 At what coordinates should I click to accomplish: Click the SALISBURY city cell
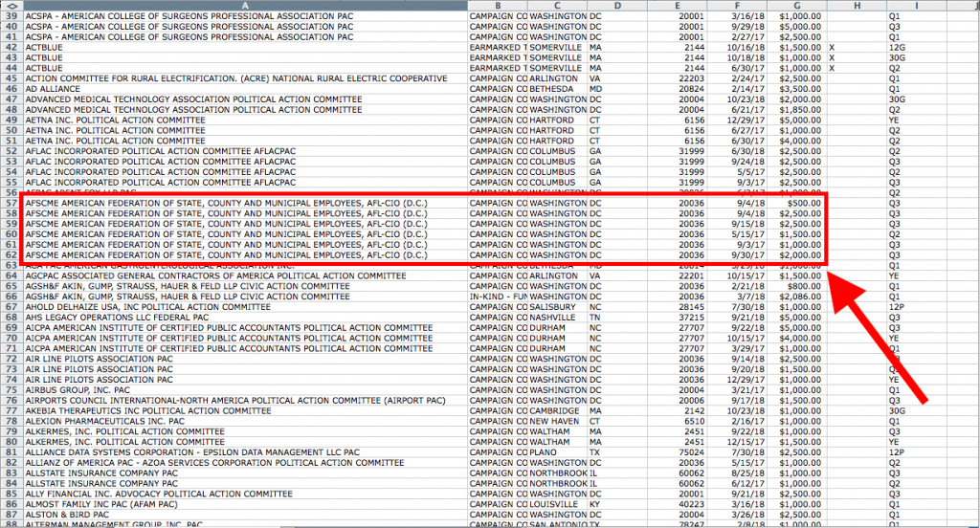[558, 307]
